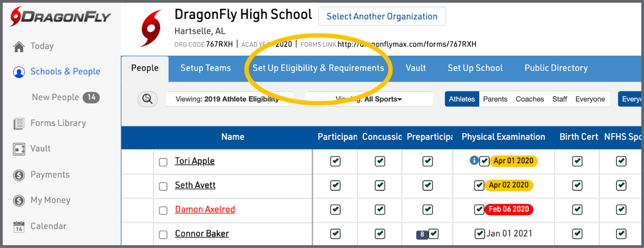Click the magnifying glass search icon
644x248 pixels.
pos(147,99)
